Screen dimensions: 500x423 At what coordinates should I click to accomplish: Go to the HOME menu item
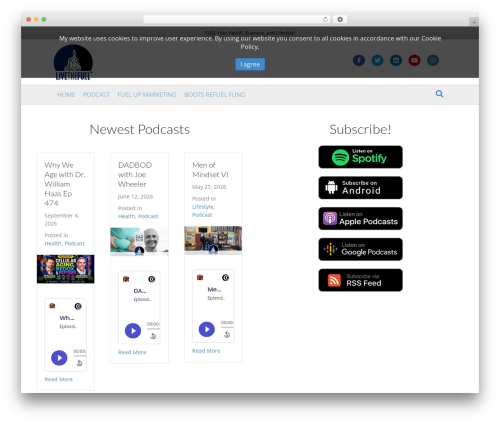(66, 95)
